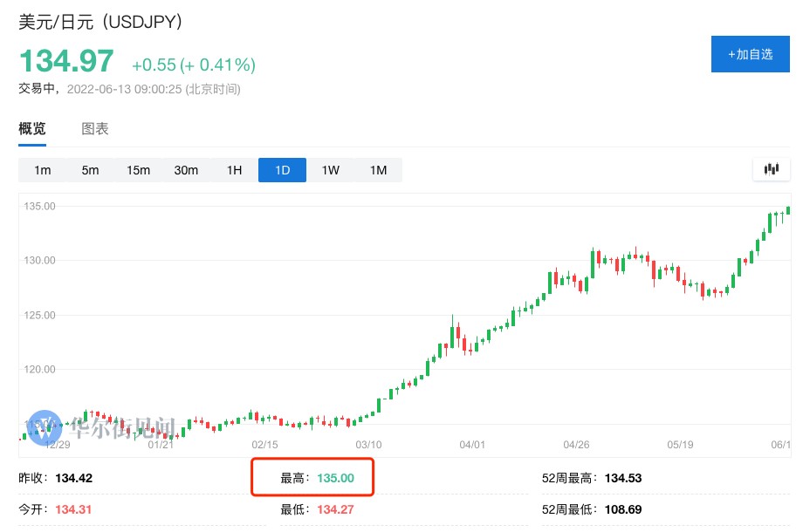Click the 昨收 134.42 value
Image resolution: width=803 pixels, height=532 pixels.
pos(73,478)
